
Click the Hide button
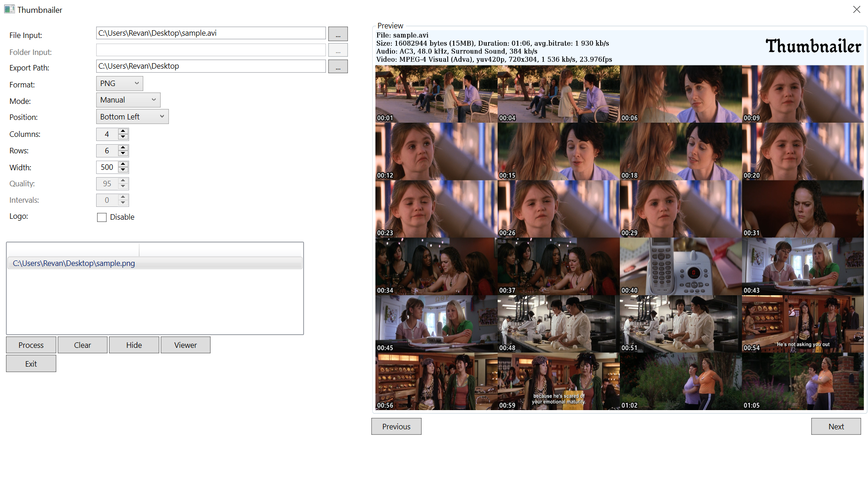134,345
